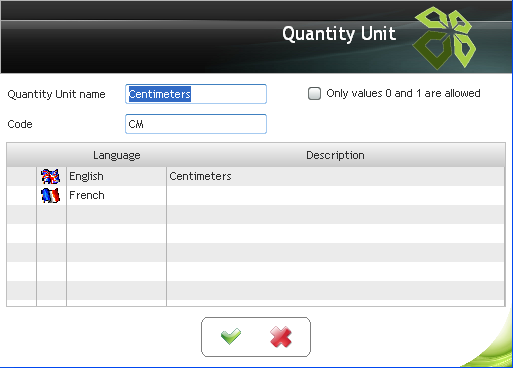Focus the Quantity Unit name field
The width and height of the screenshot is (513, 368).
[196, 94]
